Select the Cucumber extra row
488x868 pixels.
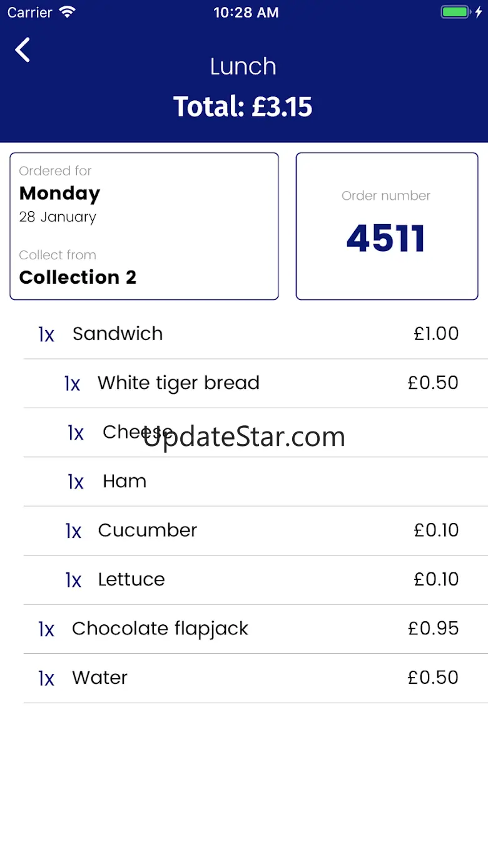(147, 530)
